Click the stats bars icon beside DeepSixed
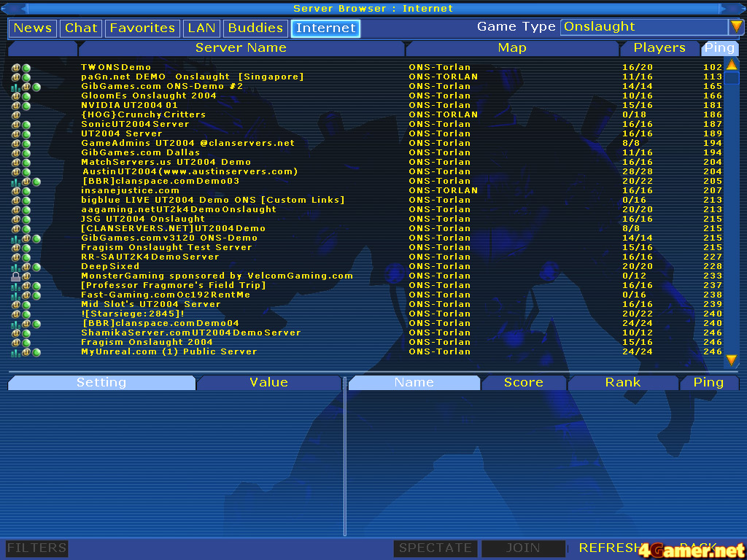The height and width of the screenshot is (560, 747). click(x=16, y=267)
